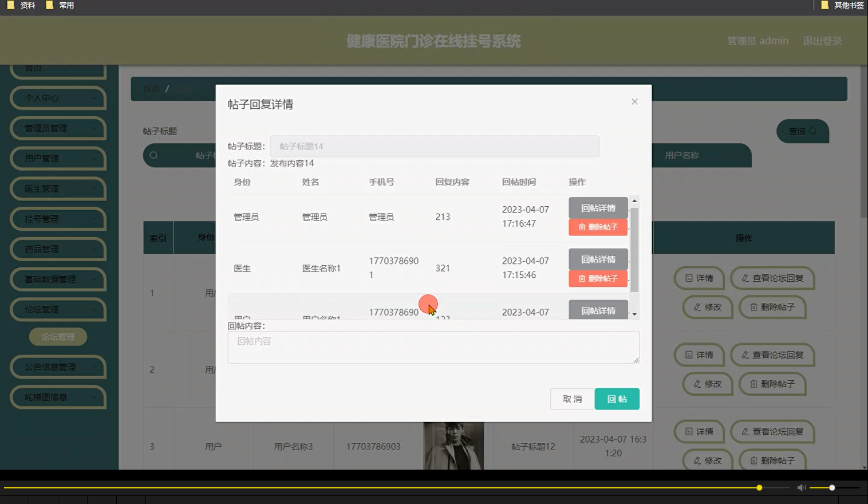This screenshot has width=868, height=504.
Task: Mute the video player volume icon
Action: click(x=801, y=487)
